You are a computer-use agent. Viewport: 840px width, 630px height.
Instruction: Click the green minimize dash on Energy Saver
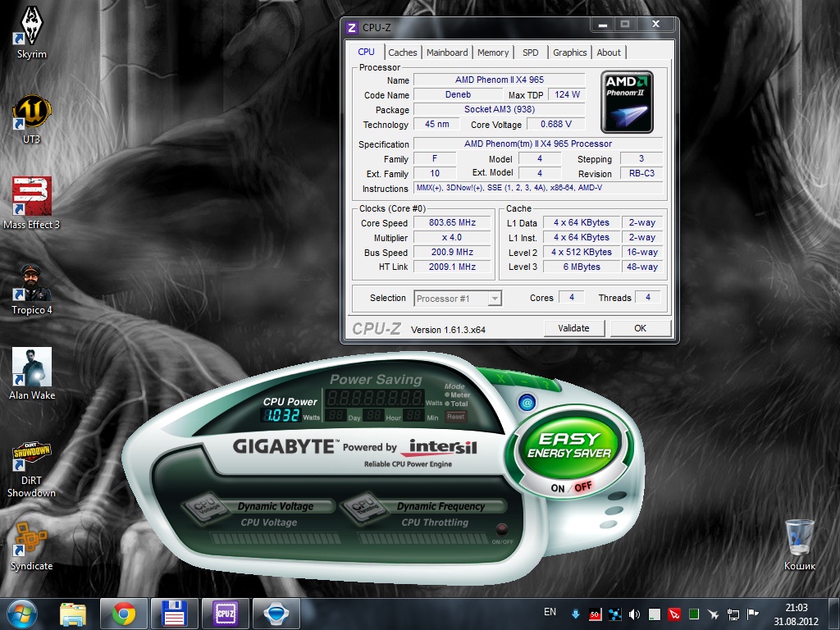click(x=524, y=381)
